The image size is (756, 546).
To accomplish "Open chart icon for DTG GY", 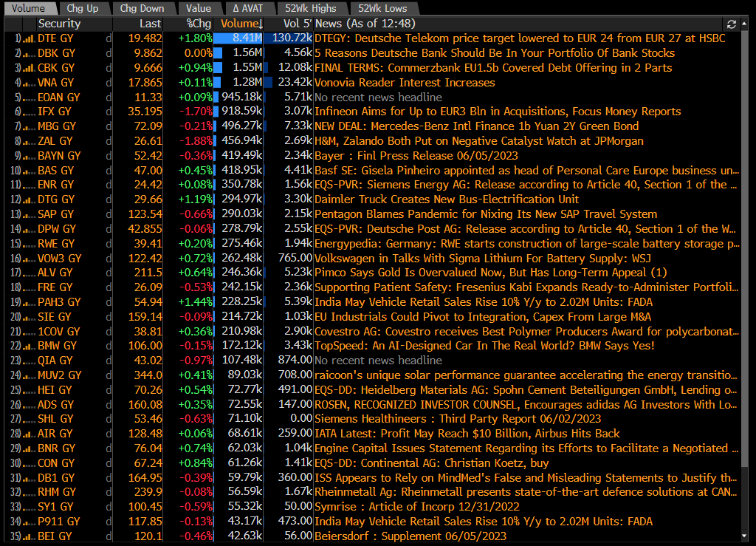I will tap(29, 199).
